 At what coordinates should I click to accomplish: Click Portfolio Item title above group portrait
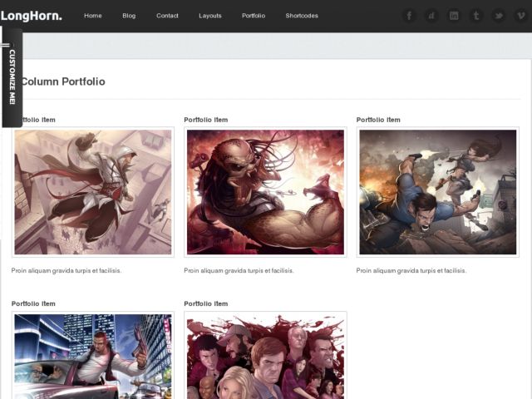(206, 303)
